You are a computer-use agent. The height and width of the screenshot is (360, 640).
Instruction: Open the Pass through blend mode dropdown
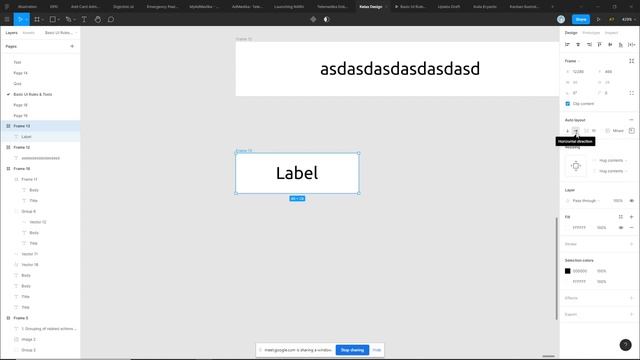point(586,200)
